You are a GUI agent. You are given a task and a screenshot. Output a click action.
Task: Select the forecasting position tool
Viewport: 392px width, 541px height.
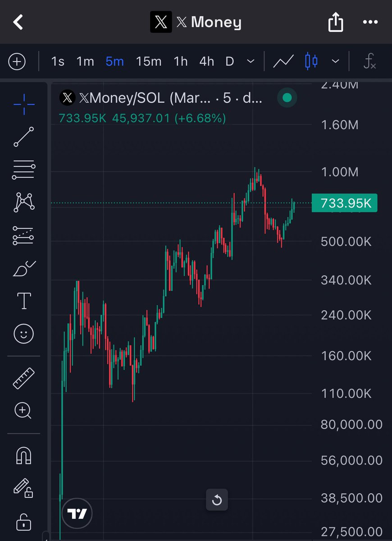click(24, 235)
